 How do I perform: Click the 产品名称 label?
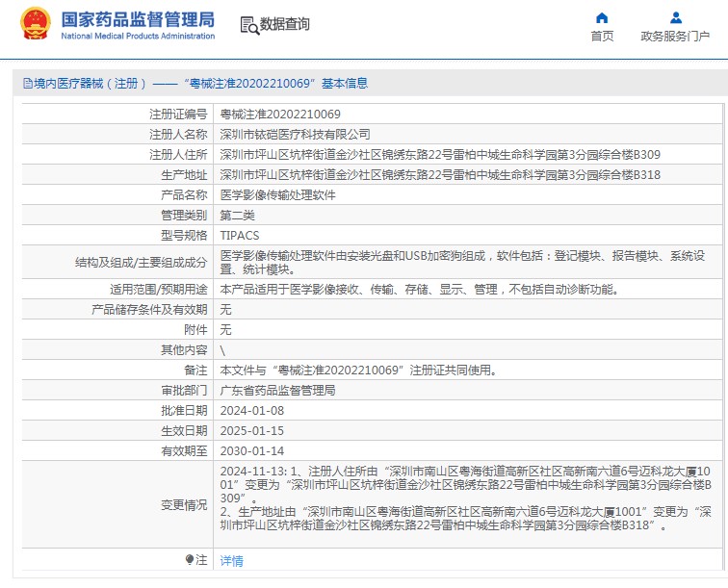click(184, 195)
